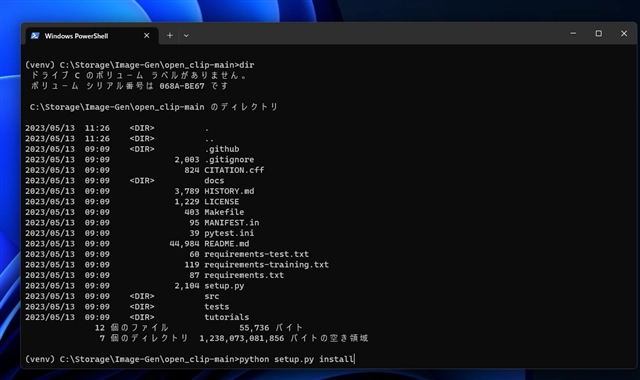
Task: Click the tutorials directory entry
Action: click(x=227, y=317)
